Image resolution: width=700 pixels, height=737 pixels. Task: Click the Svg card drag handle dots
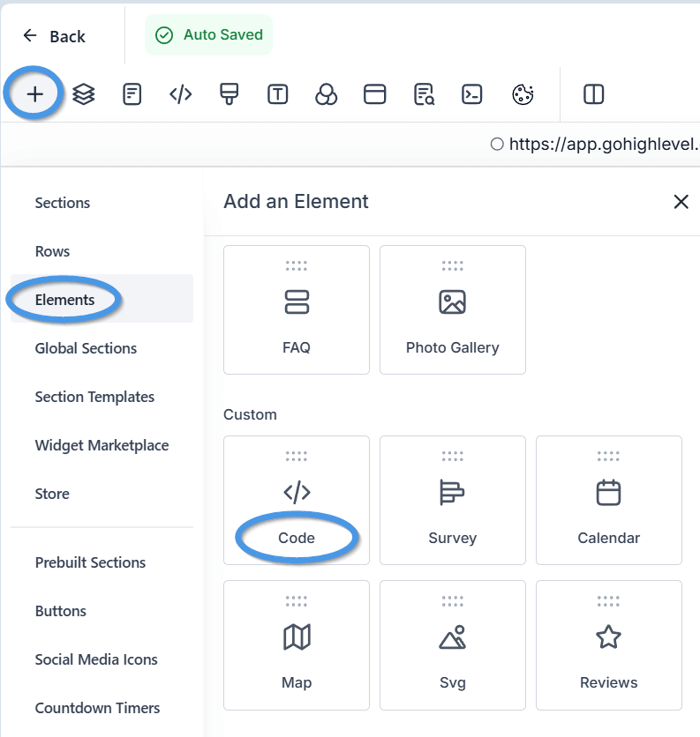[452, 601]
